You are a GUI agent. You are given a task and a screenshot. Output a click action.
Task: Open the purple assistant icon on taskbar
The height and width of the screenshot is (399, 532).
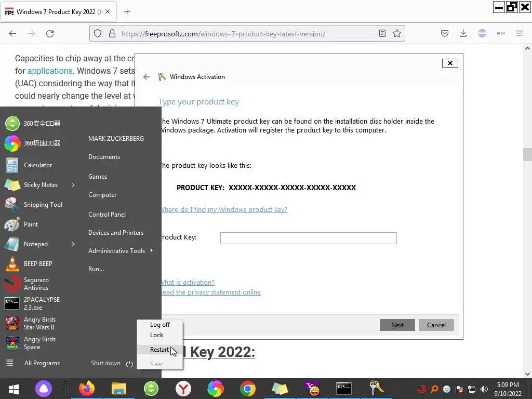click(44, 389)
